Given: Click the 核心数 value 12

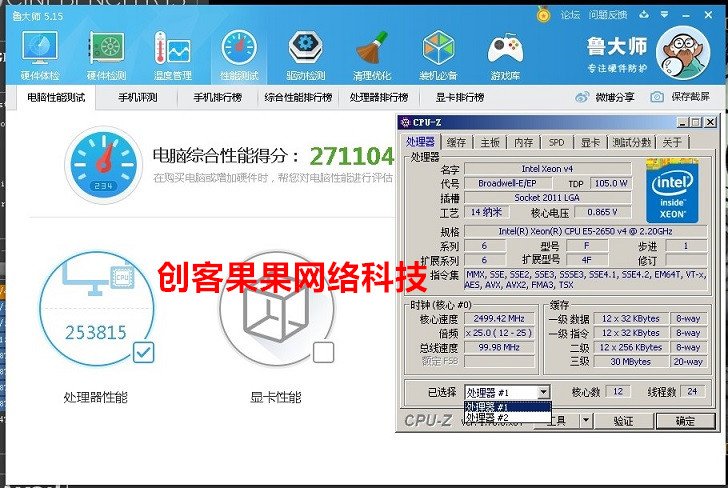Looking at the screenshot, I should [618, 391].
